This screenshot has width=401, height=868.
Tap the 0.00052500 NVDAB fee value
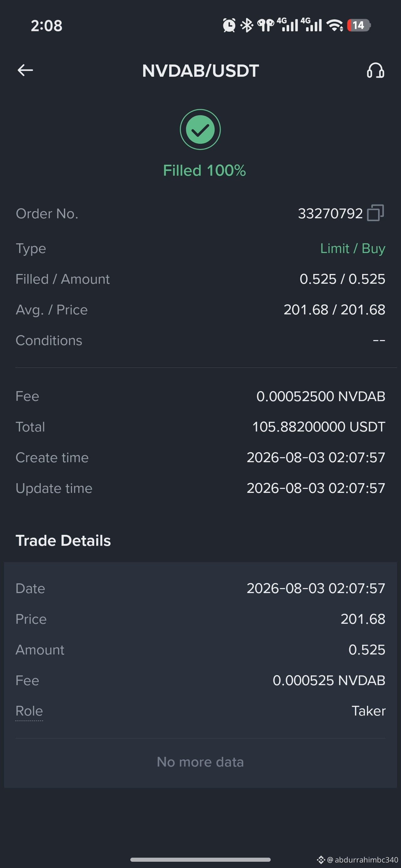(321, 396)
